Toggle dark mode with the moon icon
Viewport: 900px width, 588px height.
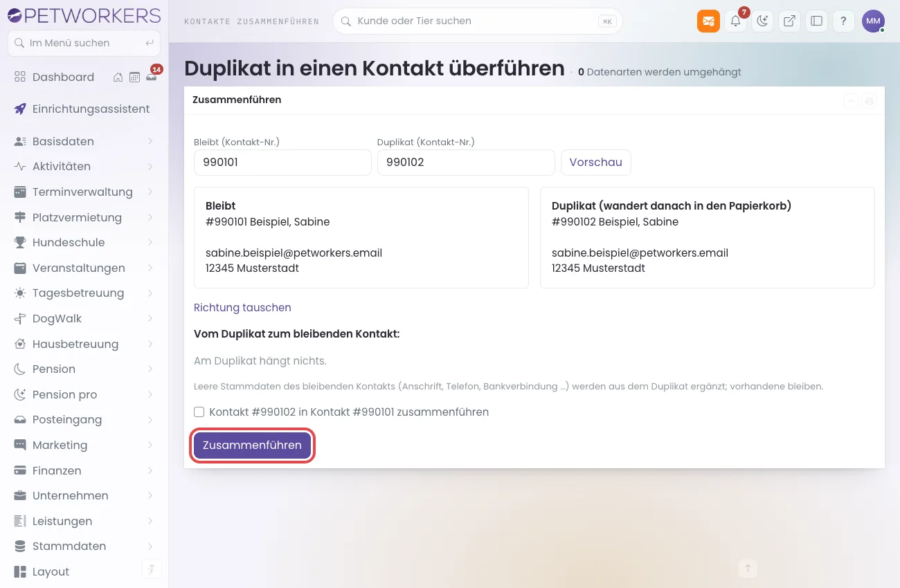click(x=762, y=21)
